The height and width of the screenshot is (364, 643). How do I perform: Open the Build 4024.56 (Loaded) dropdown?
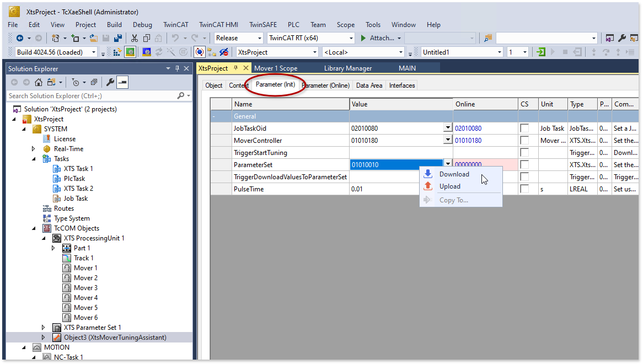[94, 52]
